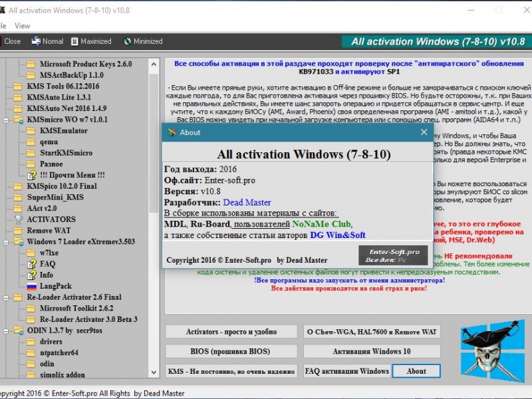The width and height of the screenshot is (532, 399).
Task: Click the KMSAuto Net 2016 1.4.9 folder icon
Action: pos(18,108)
